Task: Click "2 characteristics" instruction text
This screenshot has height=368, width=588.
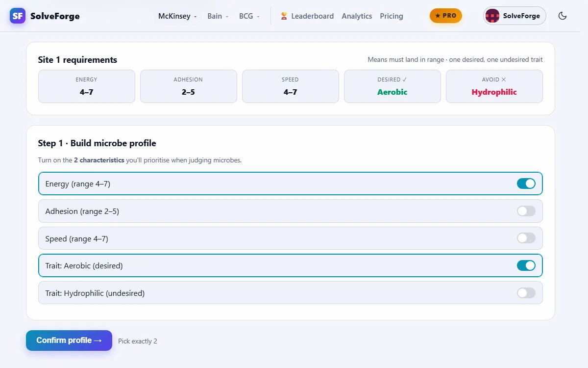Action: pos(99,160)
